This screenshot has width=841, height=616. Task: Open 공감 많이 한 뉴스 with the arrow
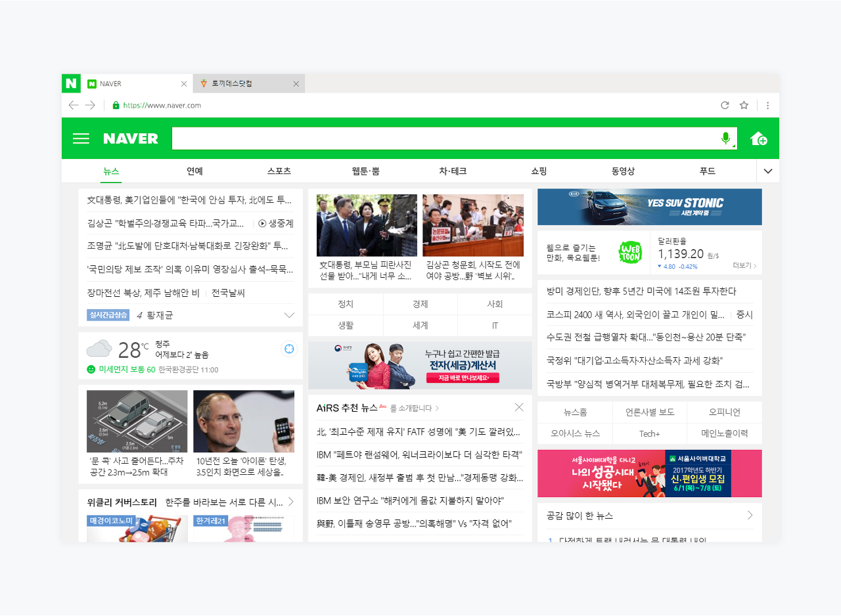[750, 516]
